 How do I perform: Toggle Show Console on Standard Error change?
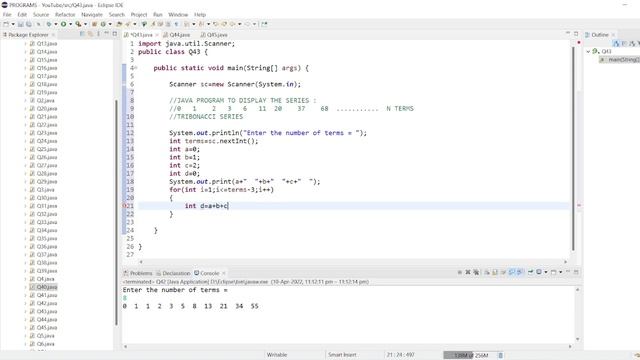(x=520, y=272)
